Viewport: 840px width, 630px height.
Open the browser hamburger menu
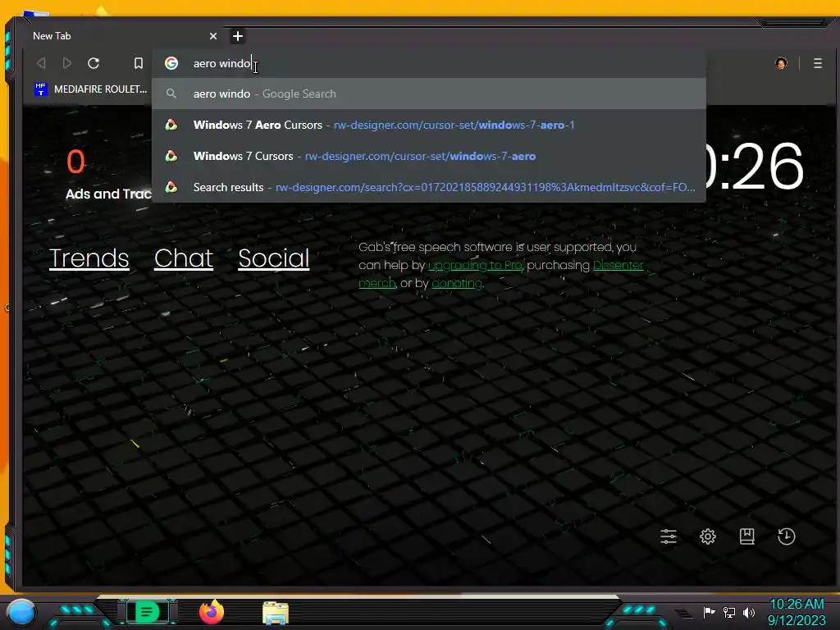point(818,63)
